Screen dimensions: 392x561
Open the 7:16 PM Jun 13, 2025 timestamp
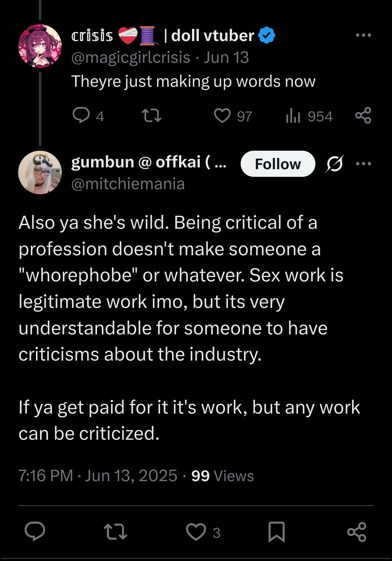[98, 475]
